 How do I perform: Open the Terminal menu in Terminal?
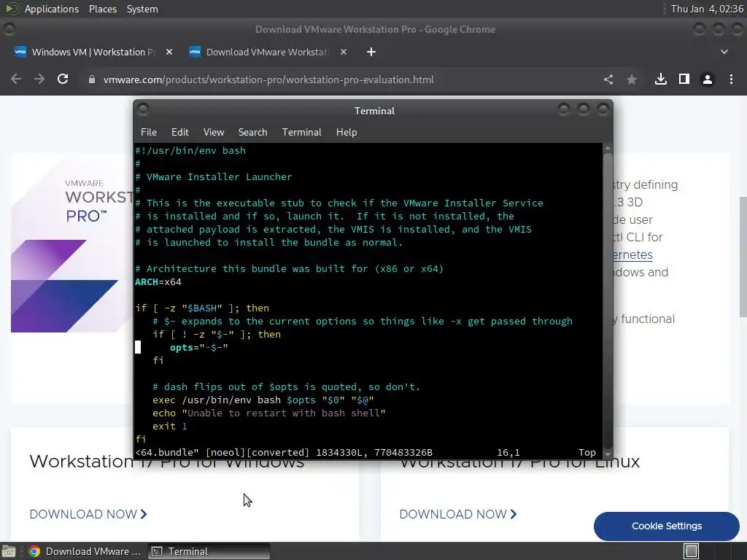pyautogui.click(x=301, y=133)
